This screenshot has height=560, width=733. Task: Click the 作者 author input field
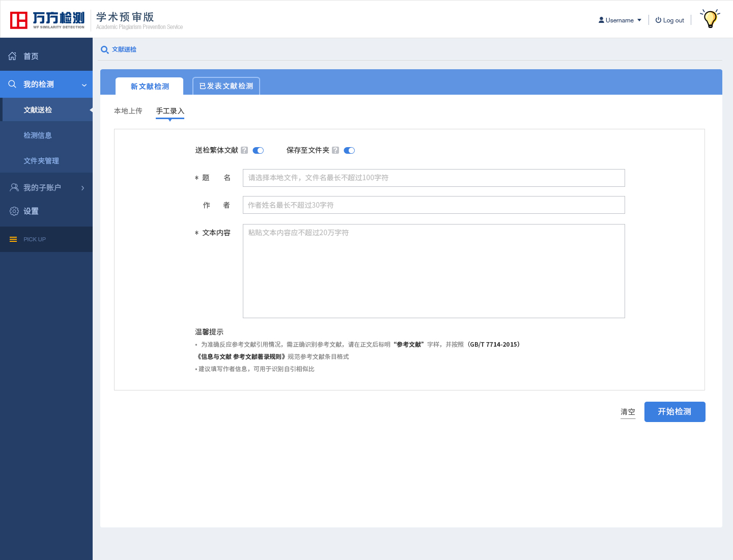[x=434, y=205]
